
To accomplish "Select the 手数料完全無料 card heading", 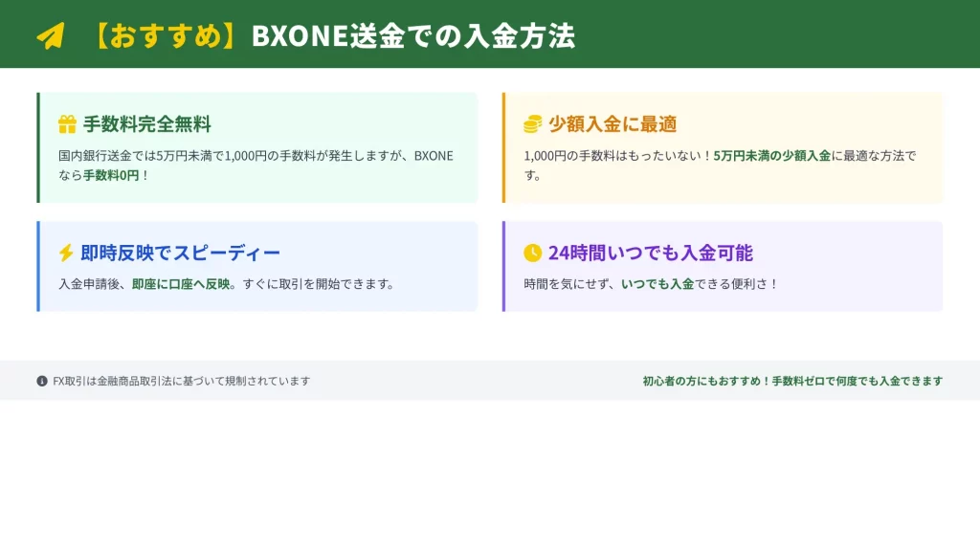I will coord(146,124).
